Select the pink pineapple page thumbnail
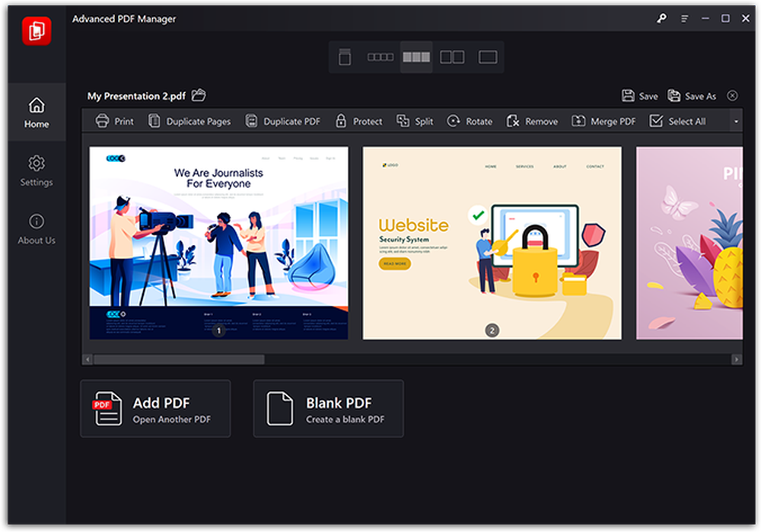Screen dimensions: 761x532 (x=689, y=244)
